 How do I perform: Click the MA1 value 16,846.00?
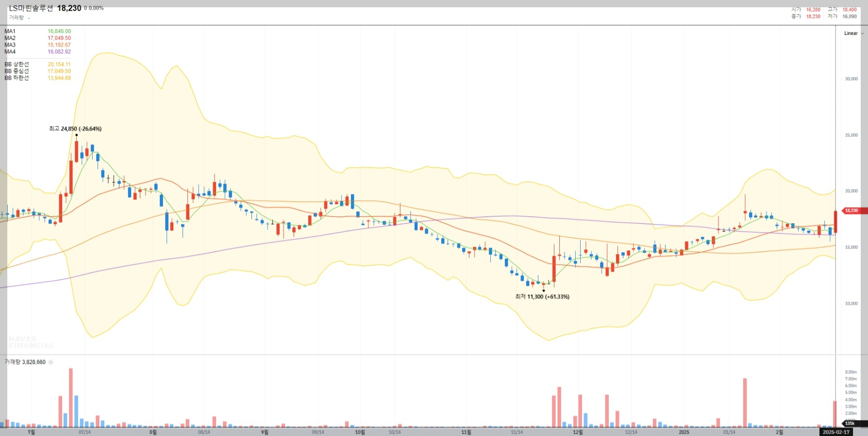(x=59, y=31)
